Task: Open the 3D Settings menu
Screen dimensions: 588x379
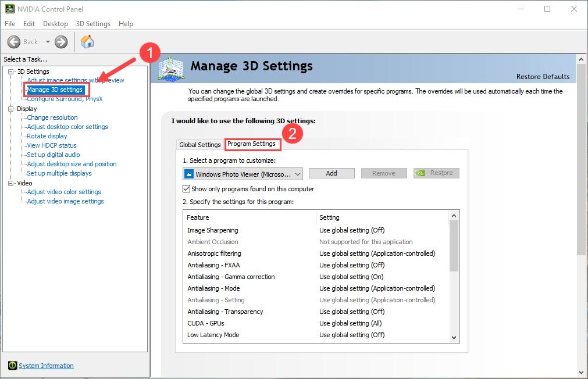Action: [x=94, y=24]
